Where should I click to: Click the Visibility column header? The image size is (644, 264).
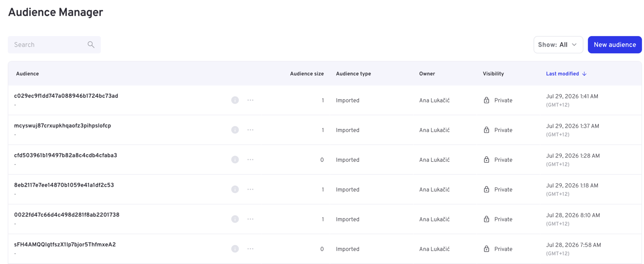493,74
